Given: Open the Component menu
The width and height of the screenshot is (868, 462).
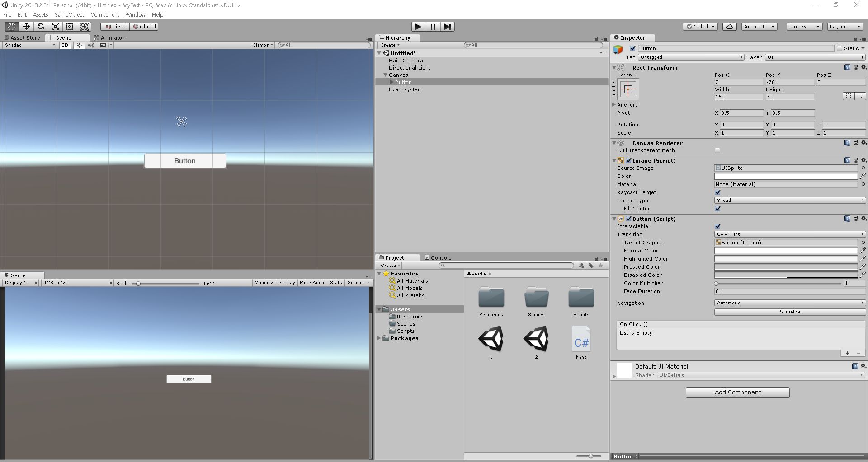Looking at the screenshot, I should (105, 14).
